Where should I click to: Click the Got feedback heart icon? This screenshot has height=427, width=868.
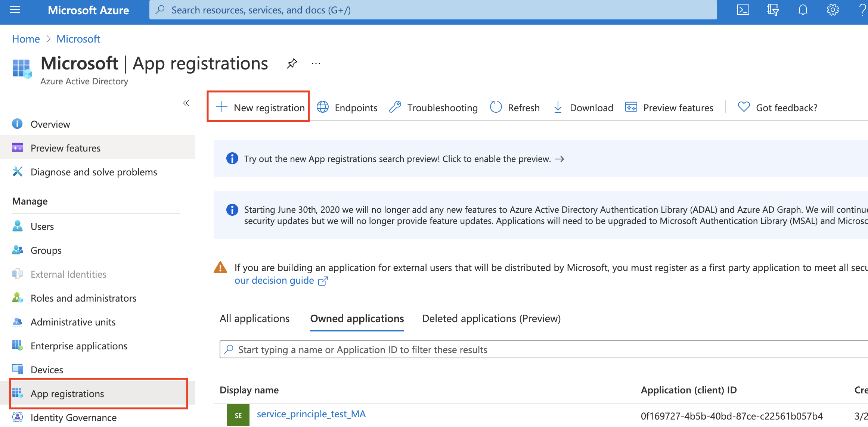tap(744, 107)
